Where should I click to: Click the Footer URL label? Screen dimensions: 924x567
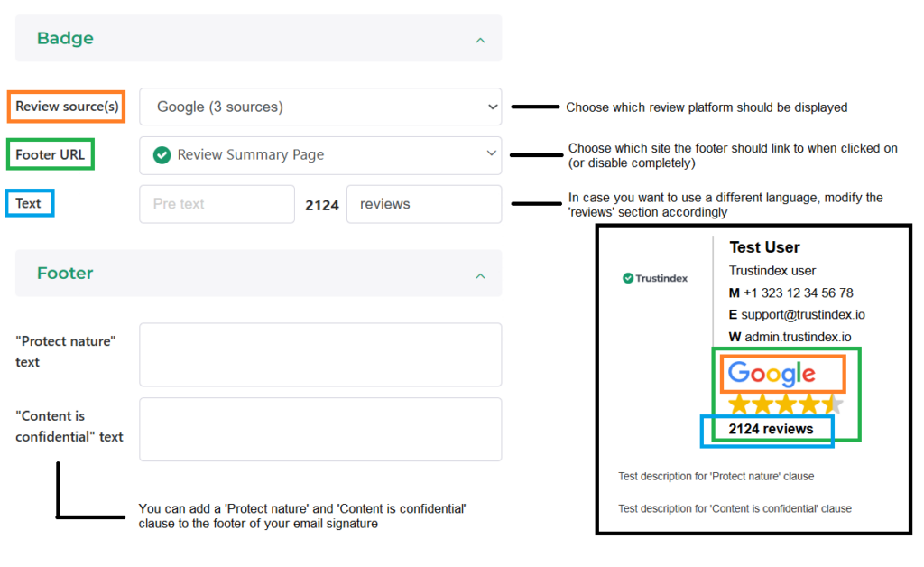51,154
